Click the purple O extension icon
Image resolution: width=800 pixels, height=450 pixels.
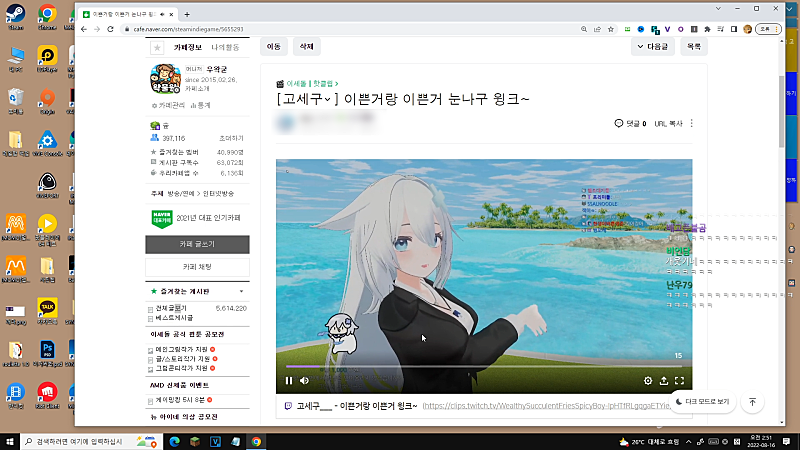[x=681, y=29]
